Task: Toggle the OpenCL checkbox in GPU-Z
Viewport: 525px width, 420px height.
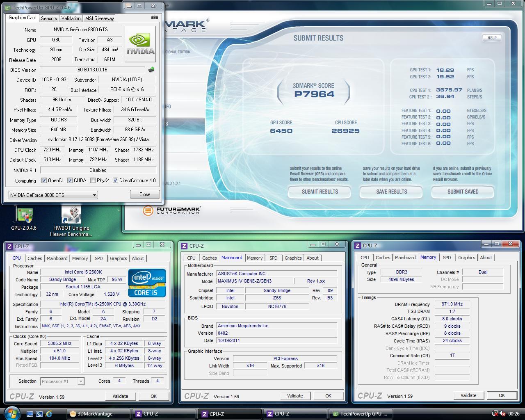Action: point(44,180)
